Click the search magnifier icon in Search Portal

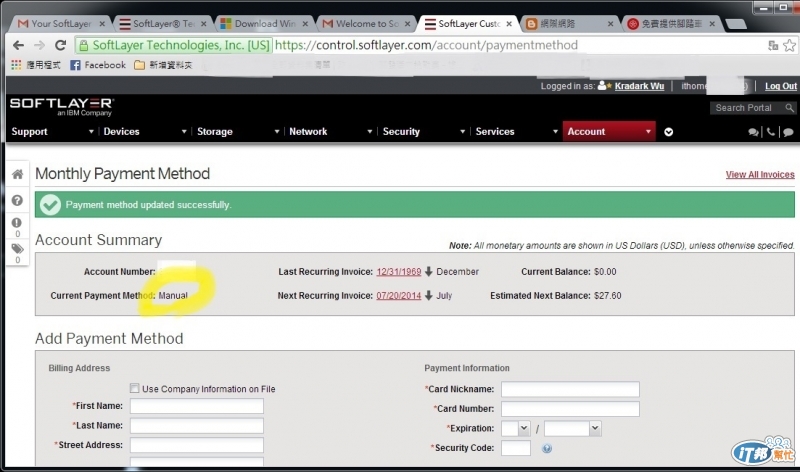click(x=789, y=108)
